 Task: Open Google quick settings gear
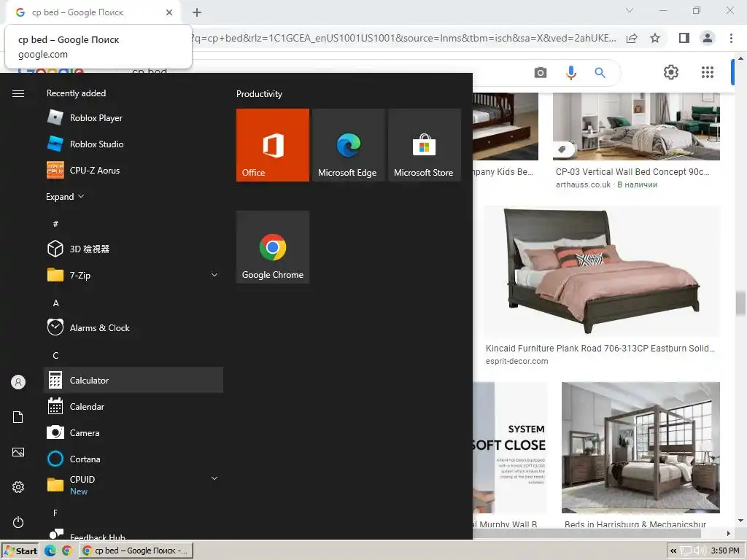coord(671,72)
